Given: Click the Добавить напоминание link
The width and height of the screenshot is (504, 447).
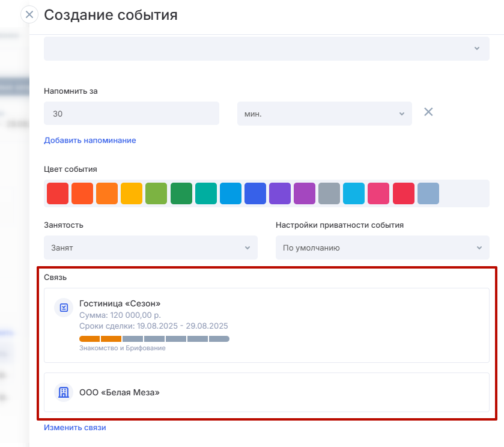Looking at the screenshot, I should click(90, 141).
